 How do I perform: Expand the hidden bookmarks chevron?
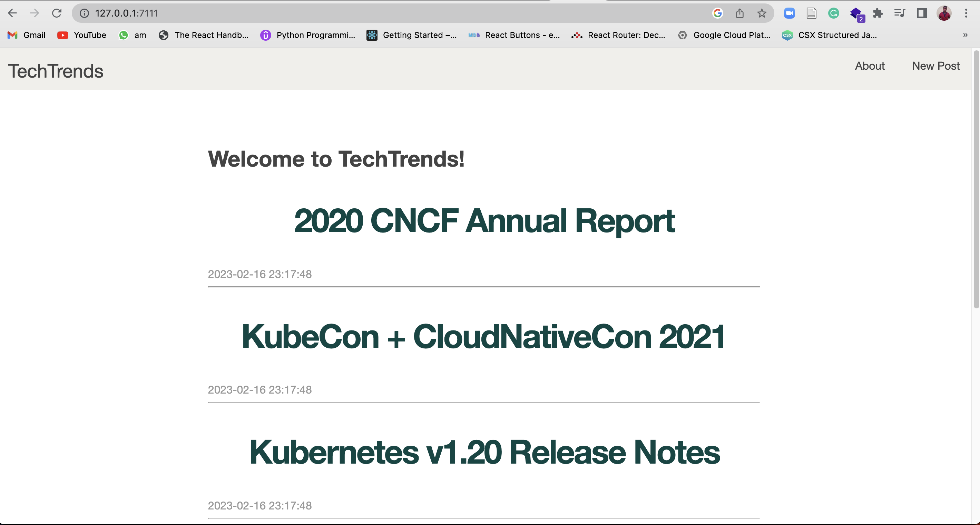coord(965,35)
